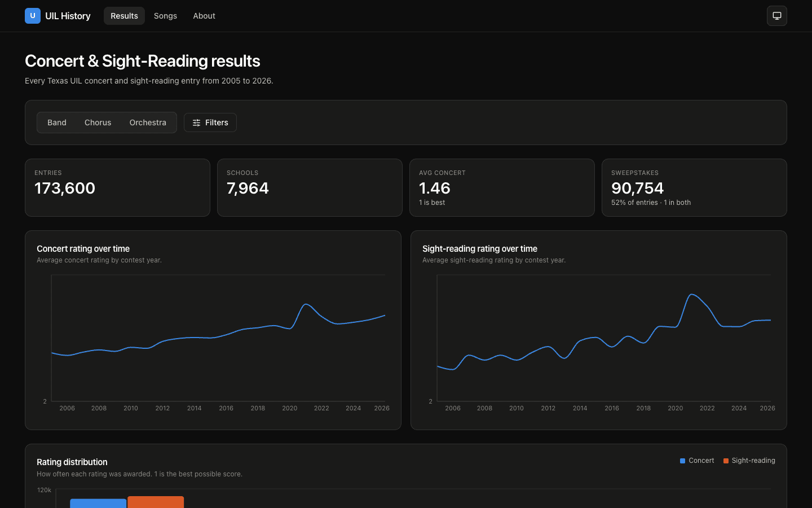
Task: Click the UIL History home link
Action: [58, 16]
